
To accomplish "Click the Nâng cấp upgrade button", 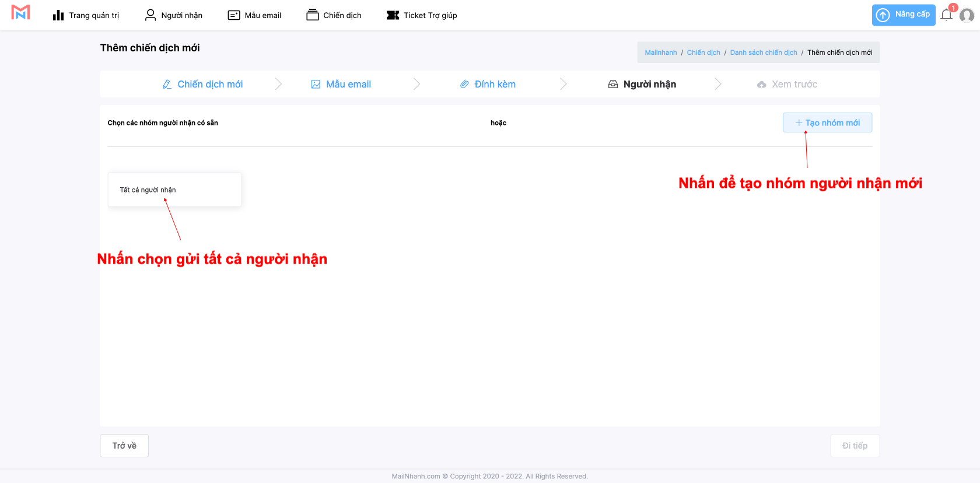I will (x=903, y=15).
